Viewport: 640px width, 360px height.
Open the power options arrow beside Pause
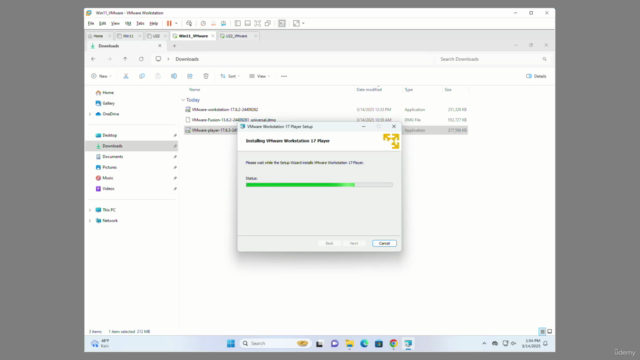point(176,23)
